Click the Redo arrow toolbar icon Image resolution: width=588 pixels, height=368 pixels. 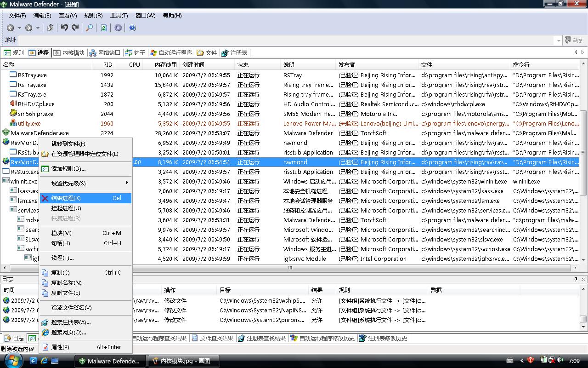(75, 28)
